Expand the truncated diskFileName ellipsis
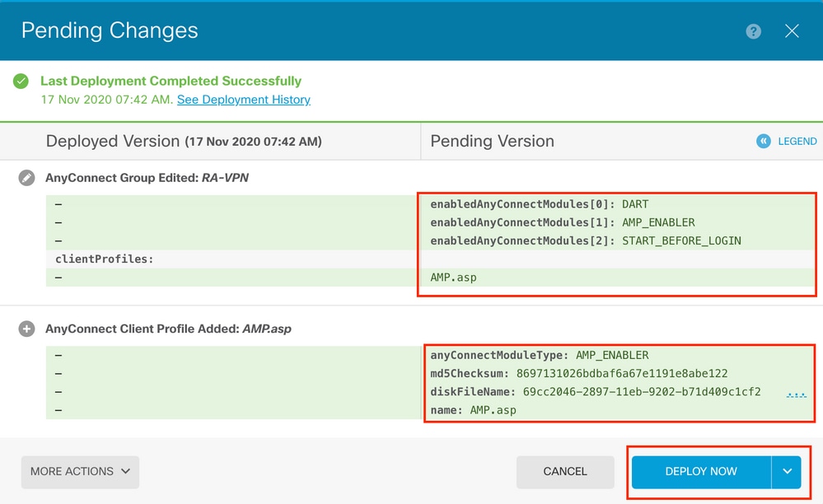 (x=796, y=394)
